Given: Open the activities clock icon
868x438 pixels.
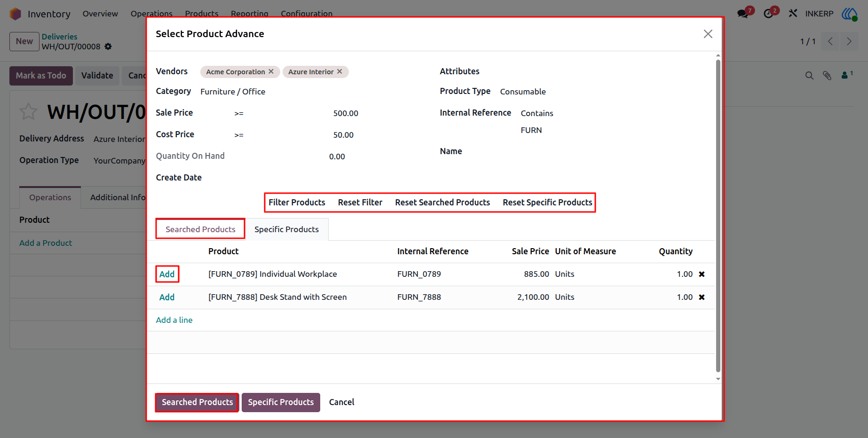Looking at the screenshot, I should point(768,14).
